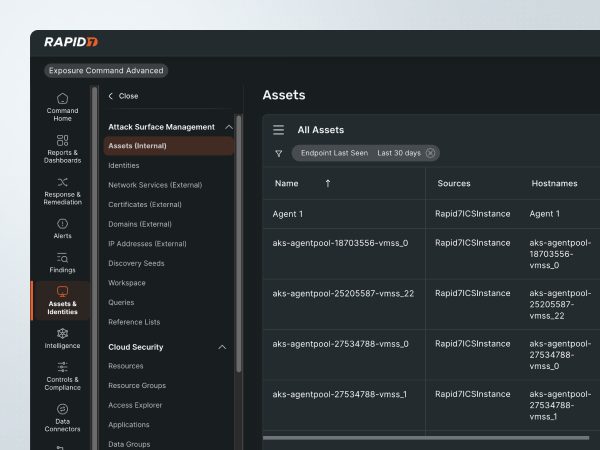Go to Response & Remediation section
600x450 pixels.
click(x=62, y=190)
